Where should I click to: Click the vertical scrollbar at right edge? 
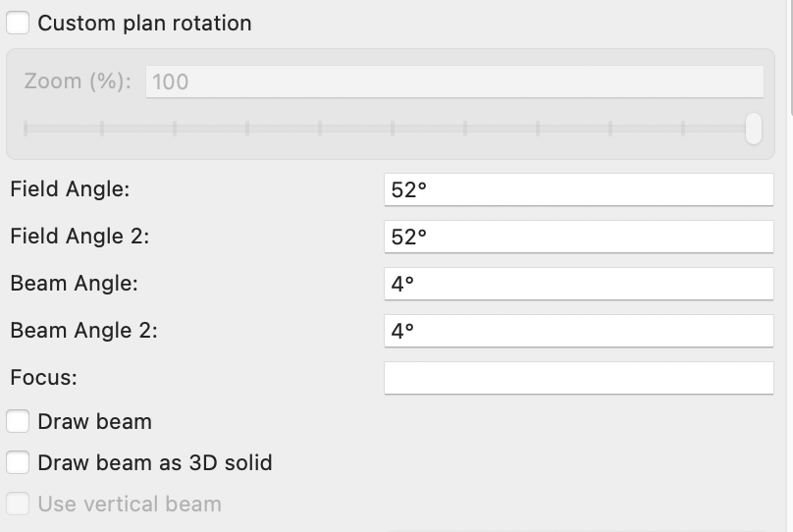click(790, 59)
